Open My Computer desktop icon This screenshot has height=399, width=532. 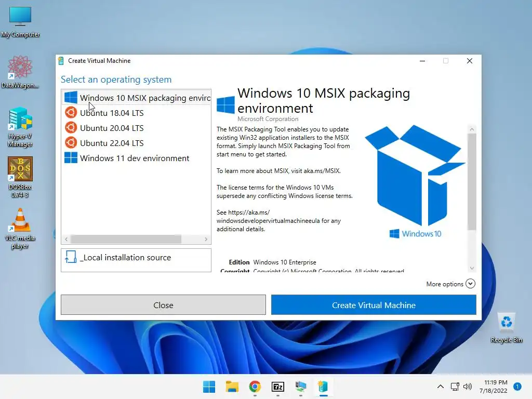coord(20,22)
